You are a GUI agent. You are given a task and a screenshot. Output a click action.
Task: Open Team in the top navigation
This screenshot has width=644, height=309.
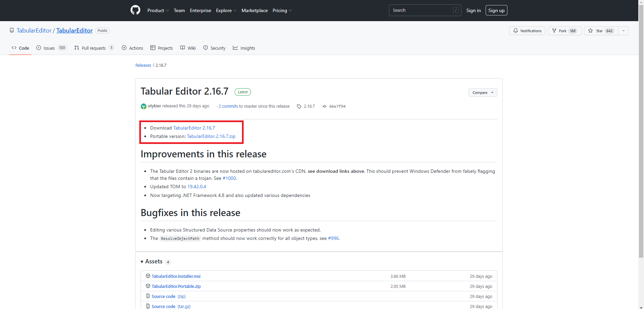(x=179, y=10)
